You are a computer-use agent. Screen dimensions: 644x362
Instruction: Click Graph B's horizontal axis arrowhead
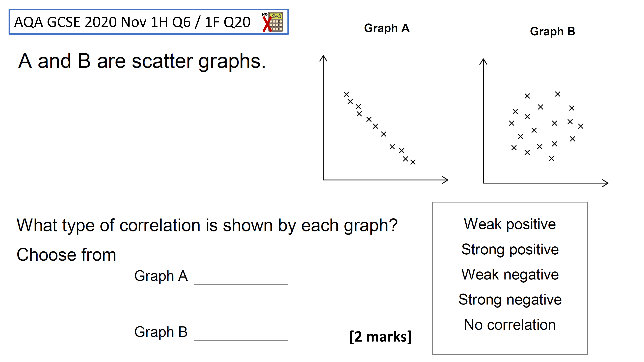pyautogui.click(x=605, y=183)
